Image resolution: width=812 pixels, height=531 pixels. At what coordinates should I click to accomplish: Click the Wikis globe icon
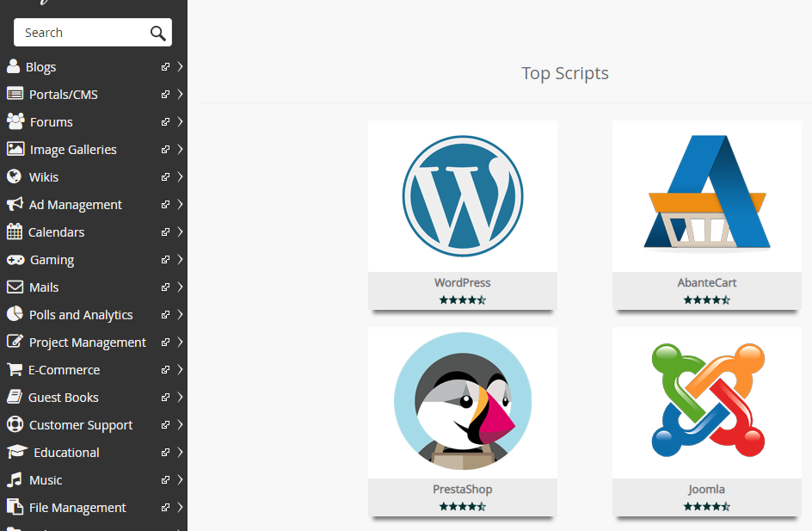[x=14, y=176]
